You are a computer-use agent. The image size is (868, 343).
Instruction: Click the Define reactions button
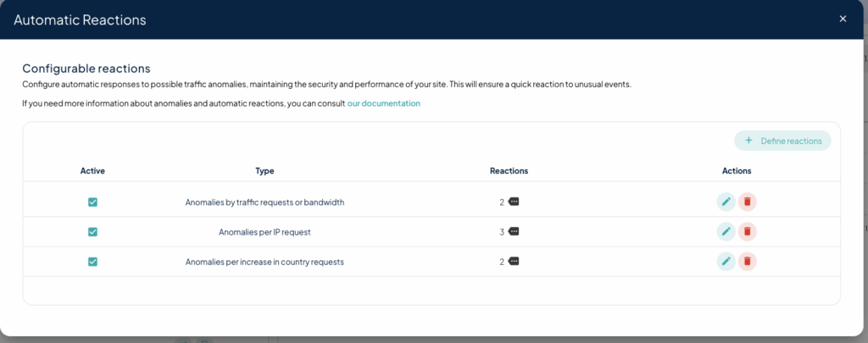click(782, 141)
